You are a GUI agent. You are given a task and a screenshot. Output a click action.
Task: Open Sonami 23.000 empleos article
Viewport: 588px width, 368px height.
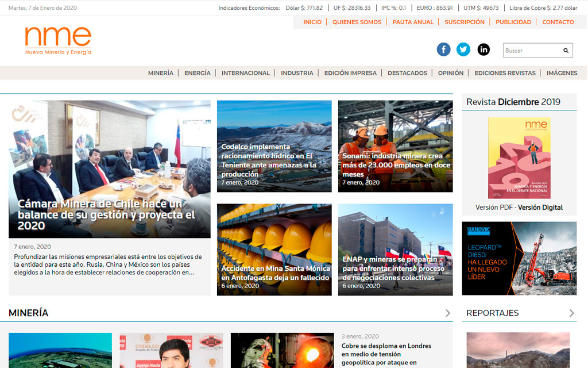396,165
